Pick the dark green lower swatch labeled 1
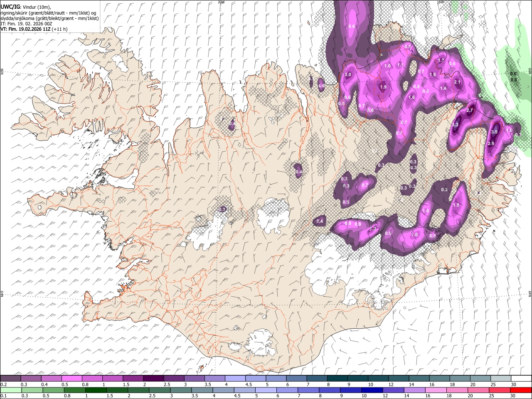532x399 pixels. click(x=95, y=390)
